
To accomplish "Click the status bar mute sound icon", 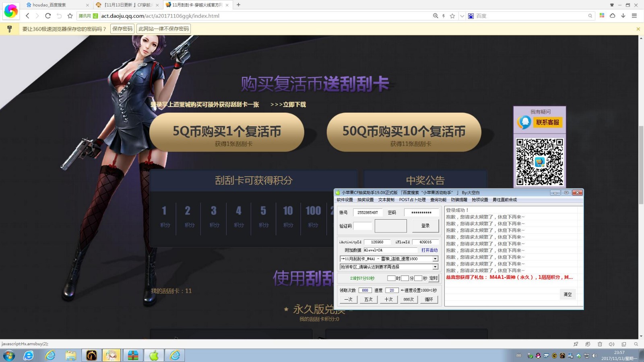I will coord(612,344).
